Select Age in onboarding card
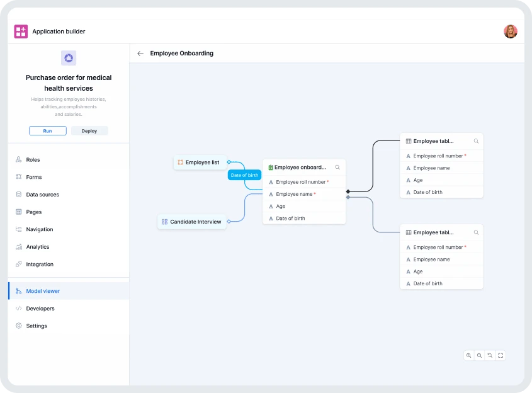The width and height of the screenshot is (532, 393). [304, 207]
